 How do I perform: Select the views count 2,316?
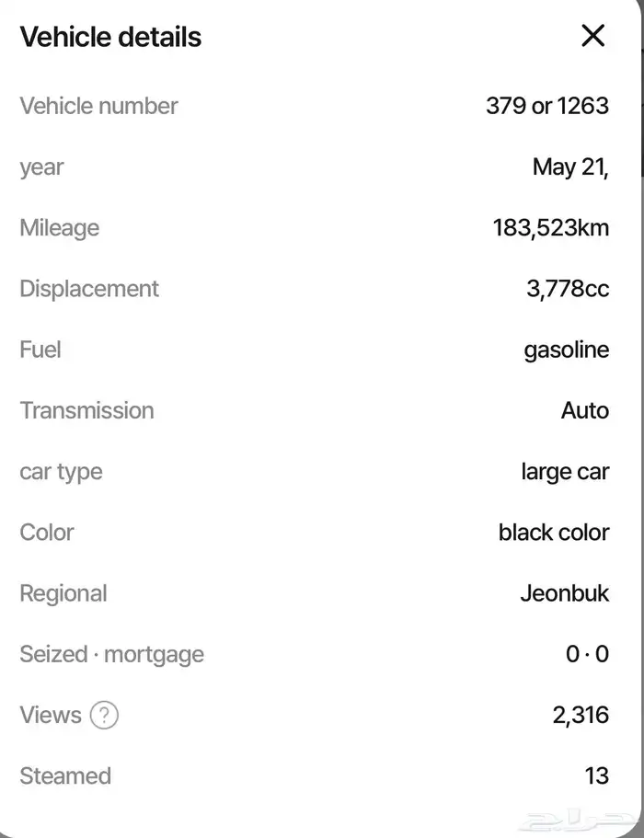click(581, 715)
